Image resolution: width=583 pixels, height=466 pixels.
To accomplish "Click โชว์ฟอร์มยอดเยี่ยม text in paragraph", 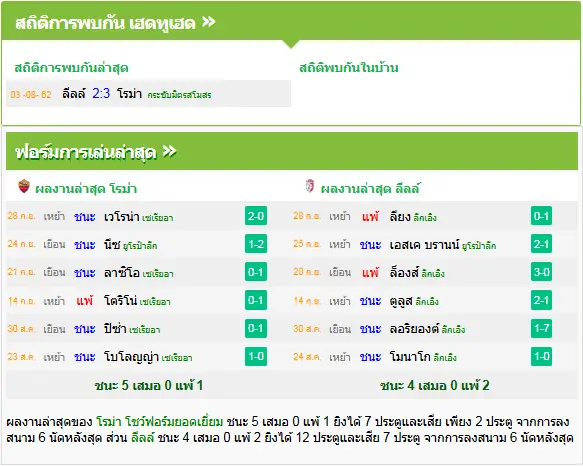I will coord(174,422).
